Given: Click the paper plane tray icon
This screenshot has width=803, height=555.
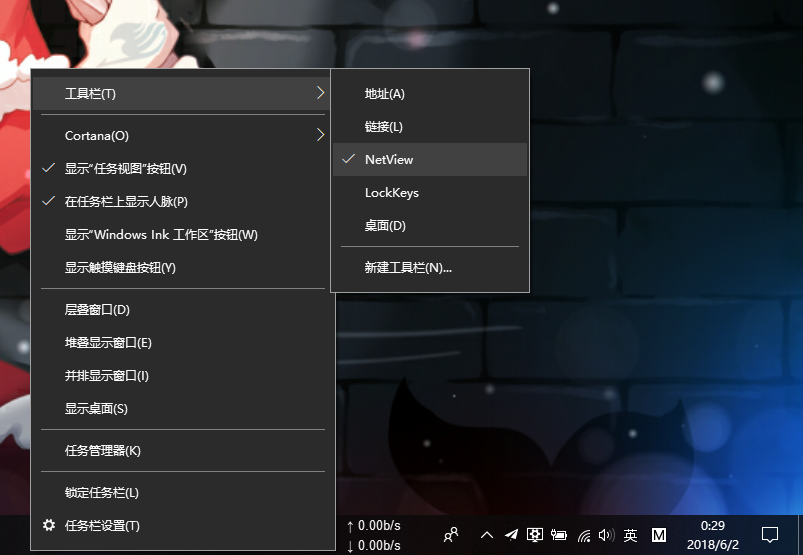Looking at the screenshot, I should (x=511, y=535).
